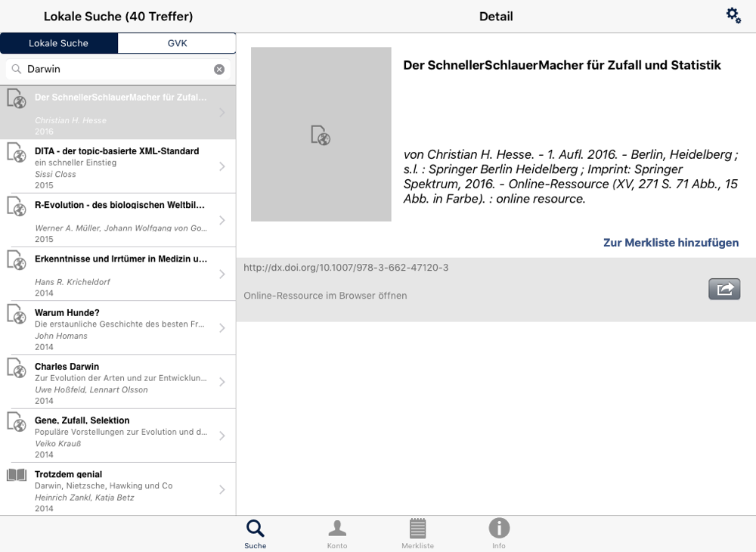This screenshot has width=756, height=552.
Task: Click author 'Hans R. Kricheldorf'
Action: coord(73,282)
